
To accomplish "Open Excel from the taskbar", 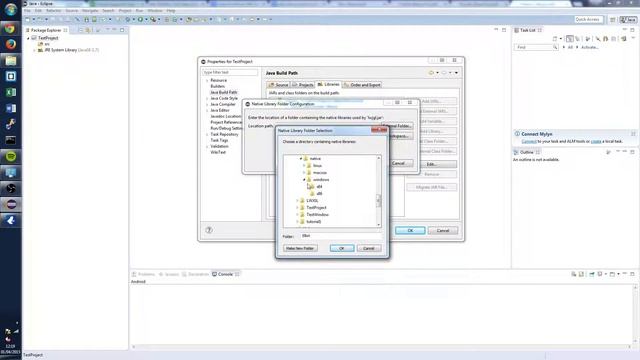I will point(11,92).
